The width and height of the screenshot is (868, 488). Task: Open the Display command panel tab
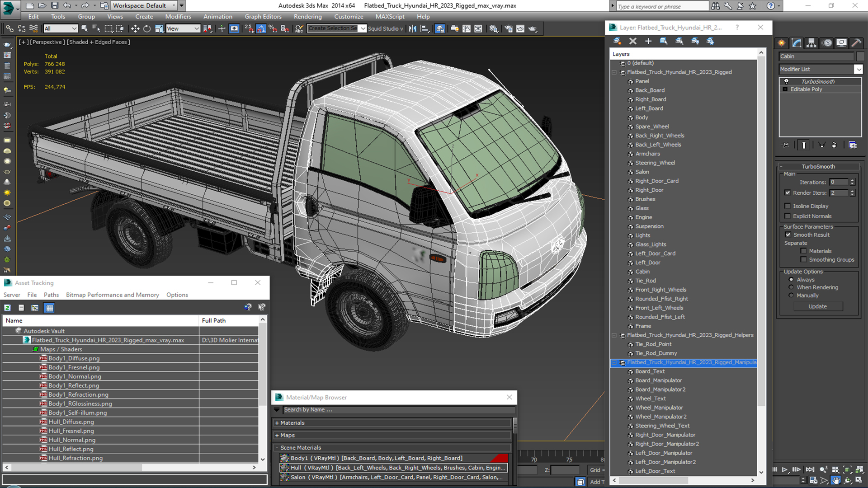click(x=841, y=43)
